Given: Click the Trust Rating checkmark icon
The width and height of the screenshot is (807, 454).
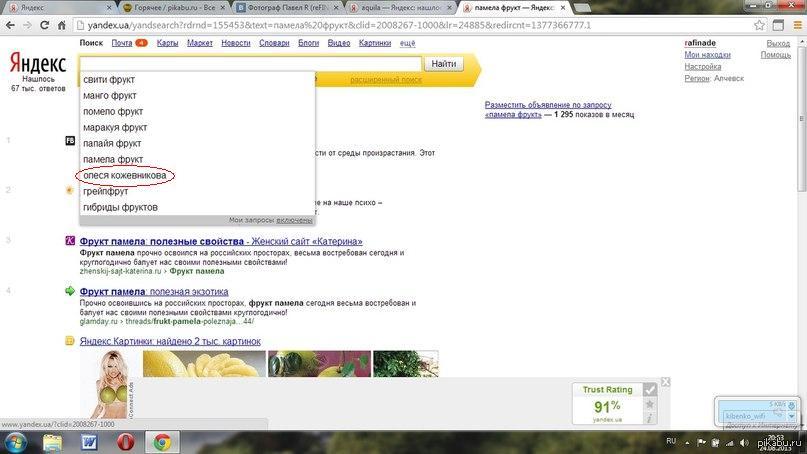Looking at the screenshot, I should (650, 389).
